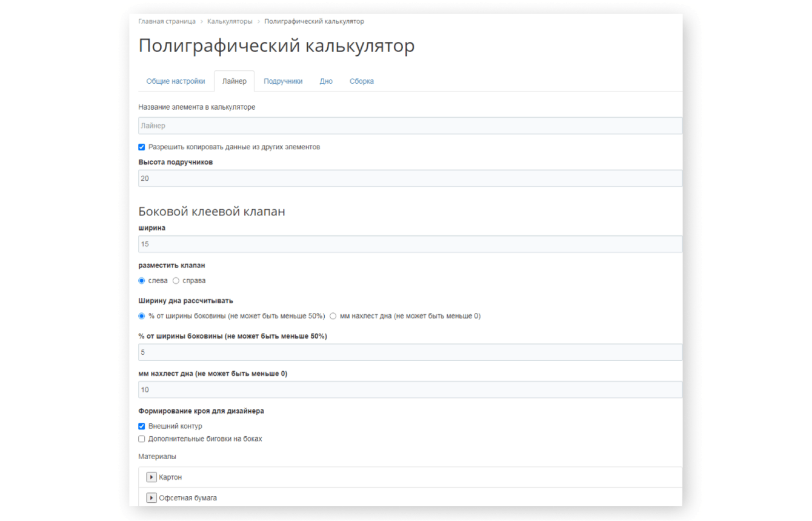Toggle Разрешить копировать данные checkbox
Viewport: 812px width, 521px height.
point(142,147)
